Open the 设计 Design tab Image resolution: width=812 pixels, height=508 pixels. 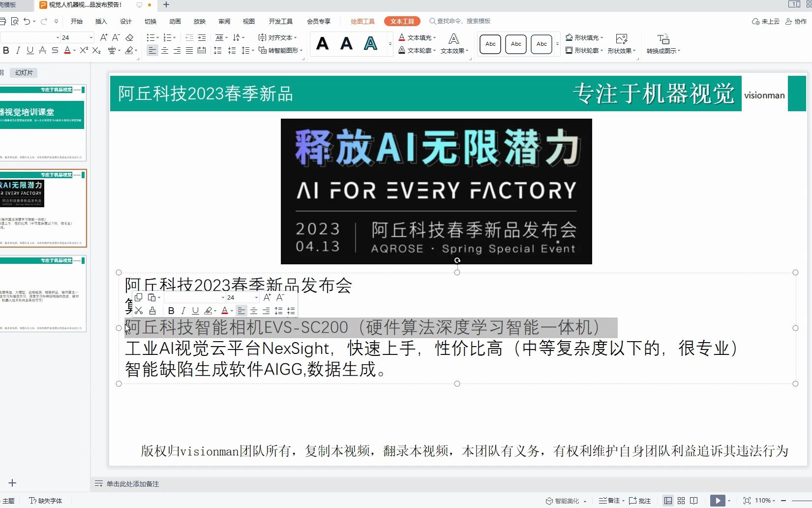point(126,21)
